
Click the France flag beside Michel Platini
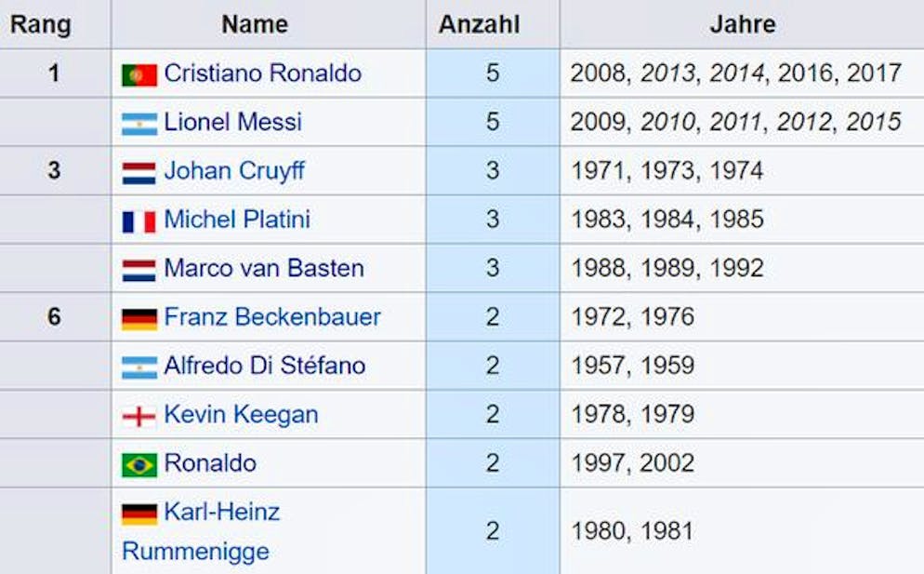coord(139,221)
